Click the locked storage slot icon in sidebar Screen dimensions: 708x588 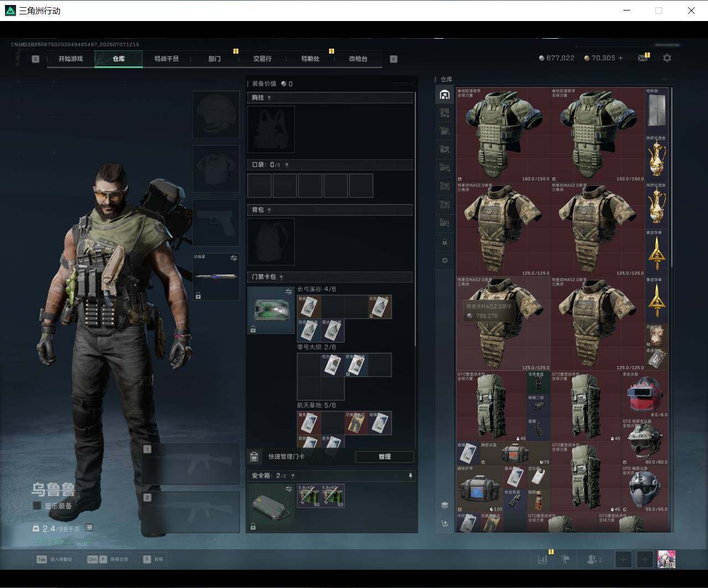pyautogui.click(x=445, y=242)
